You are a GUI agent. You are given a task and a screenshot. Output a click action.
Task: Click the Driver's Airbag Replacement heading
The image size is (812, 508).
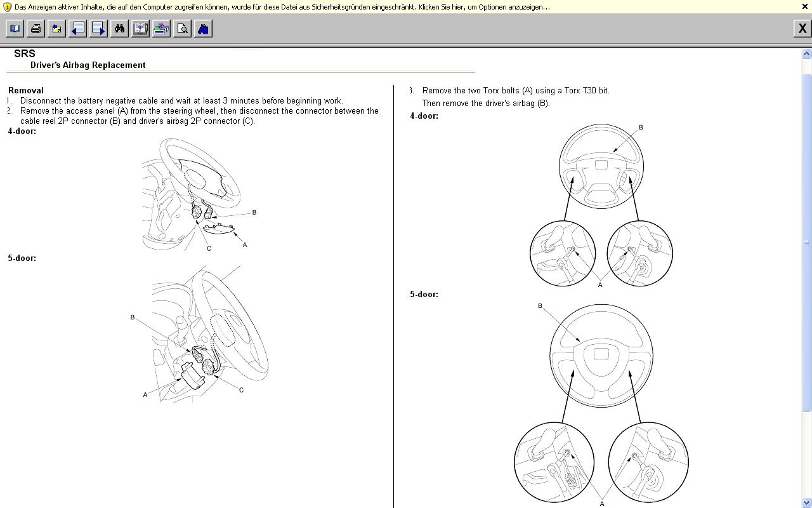88,65
